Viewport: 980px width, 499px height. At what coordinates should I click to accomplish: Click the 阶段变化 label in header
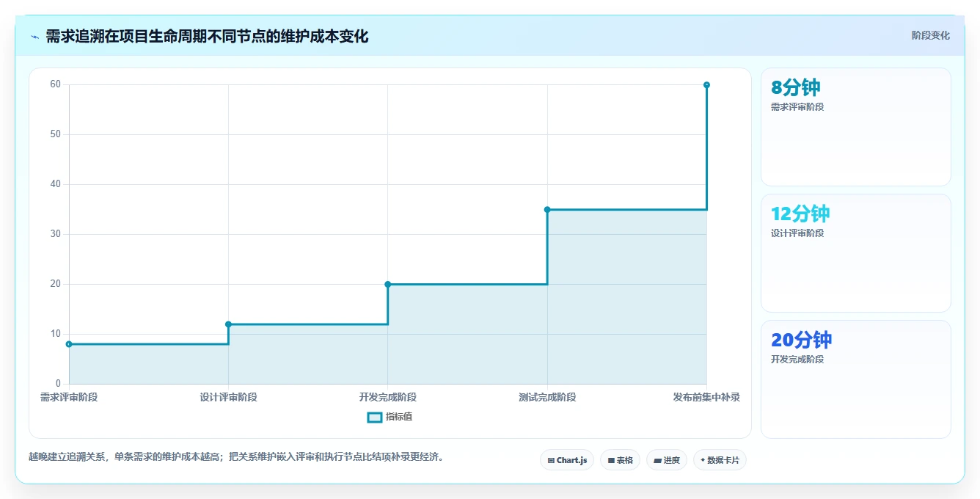930,35
